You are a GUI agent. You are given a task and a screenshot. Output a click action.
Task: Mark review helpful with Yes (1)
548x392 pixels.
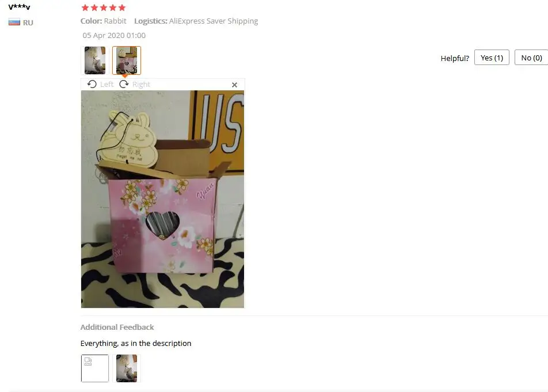tap(492, 58)
